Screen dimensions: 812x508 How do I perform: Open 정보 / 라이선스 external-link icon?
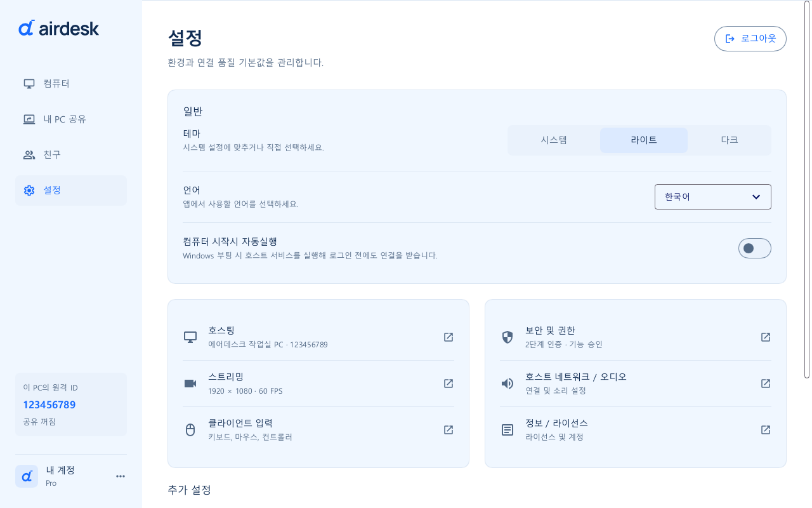(766, 430)
